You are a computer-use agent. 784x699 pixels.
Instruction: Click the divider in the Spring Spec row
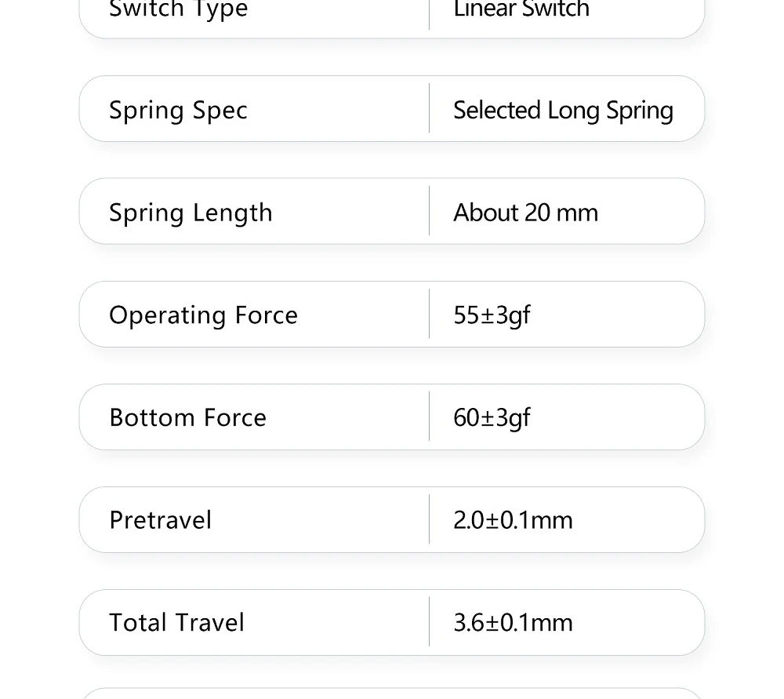pos(430,108)
